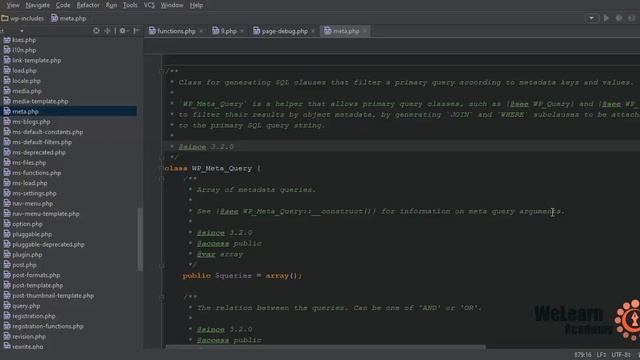Open the Code menu
The height and width of the screenshot is (360, 640).
tap(63, 5)
